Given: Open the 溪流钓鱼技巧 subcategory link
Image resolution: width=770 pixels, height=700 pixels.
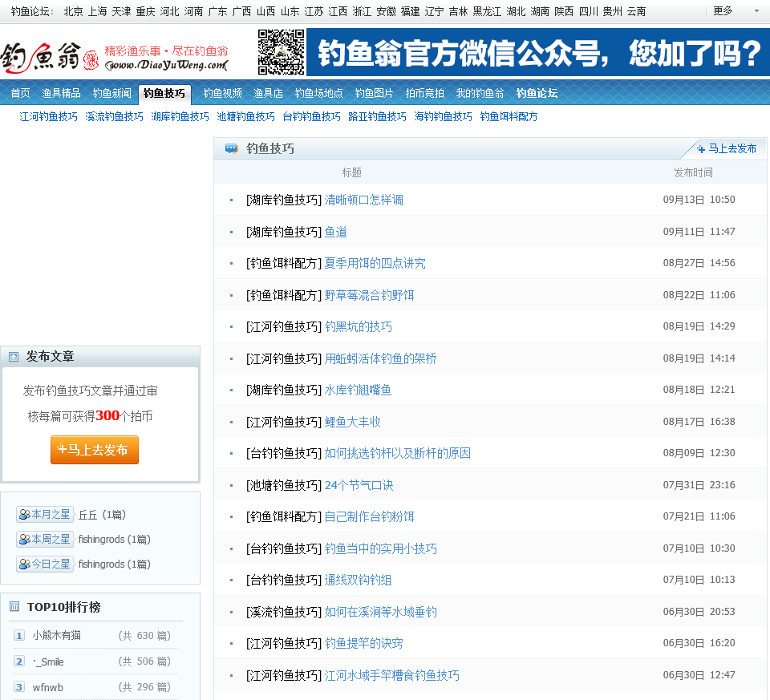Looking at the screenshot, I should [115, 117].
